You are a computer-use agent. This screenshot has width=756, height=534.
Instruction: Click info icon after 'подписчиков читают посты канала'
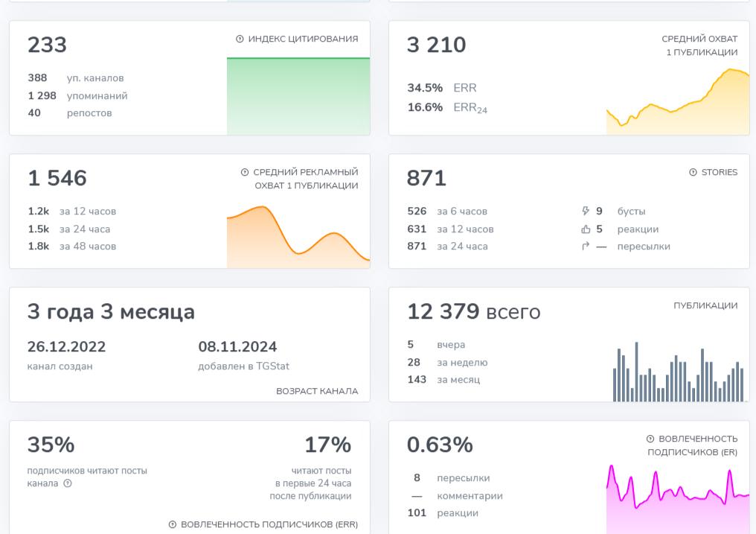[68, 483]
